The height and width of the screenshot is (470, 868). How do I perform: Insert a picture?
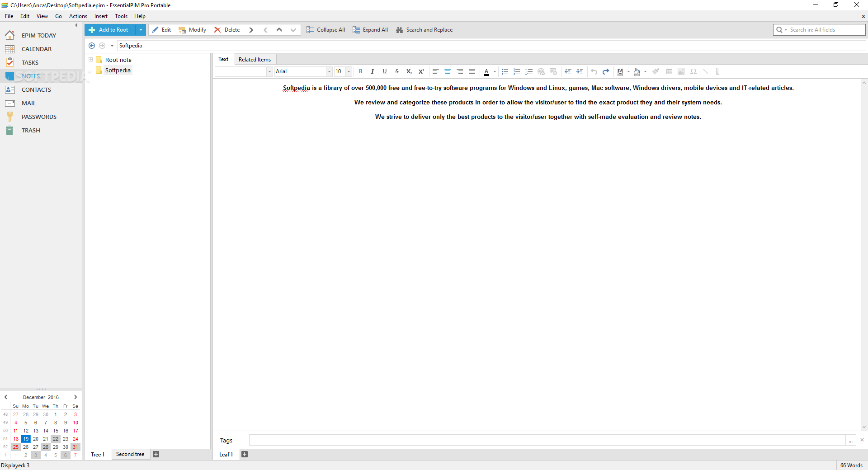[681, 71]
